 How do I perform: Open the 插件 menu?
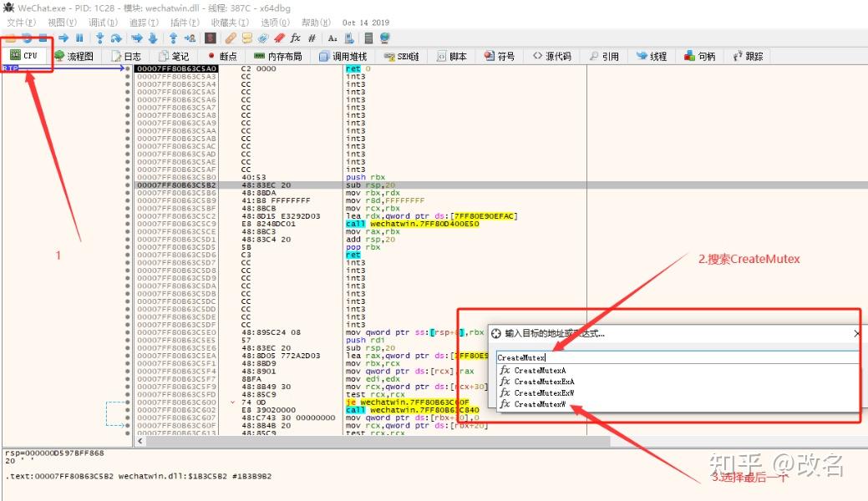(x=185, y=23)
